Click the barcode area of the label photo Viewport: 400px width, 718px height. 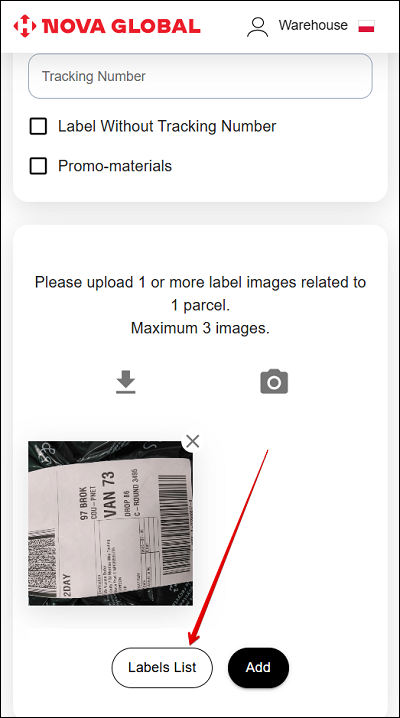[175, 524]
